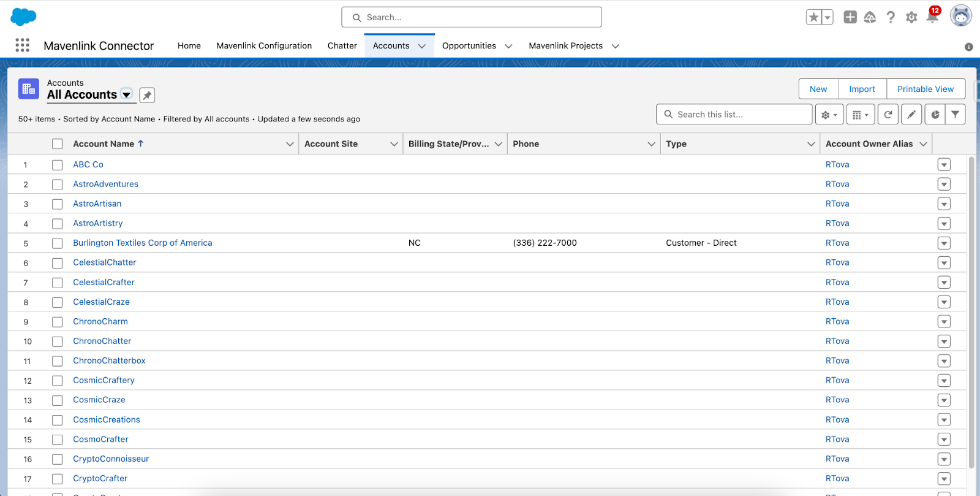
Task: Open row actions for ChronoCharm
Action: click(x=944, y=321)
